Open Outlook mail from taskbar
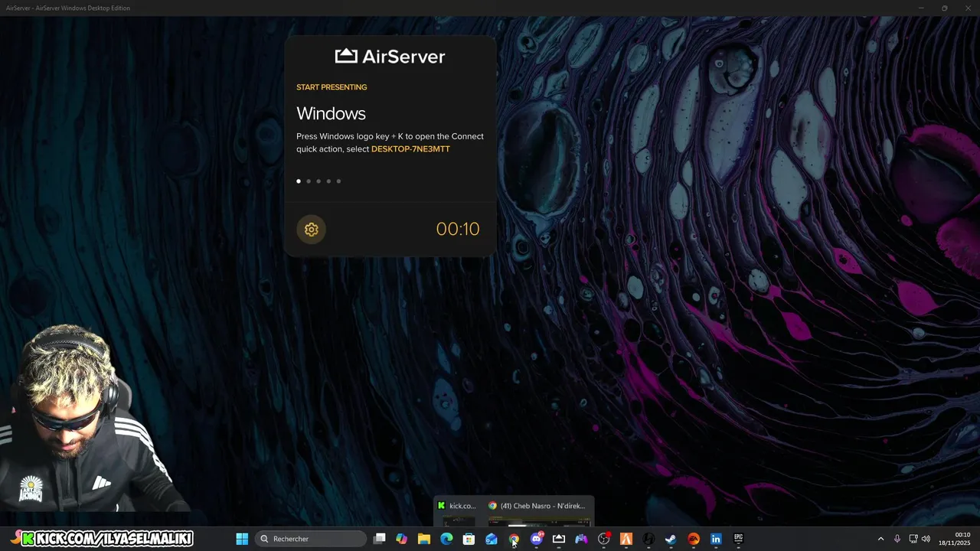Viewport: 980px width, 551px height. coord(492,539)
